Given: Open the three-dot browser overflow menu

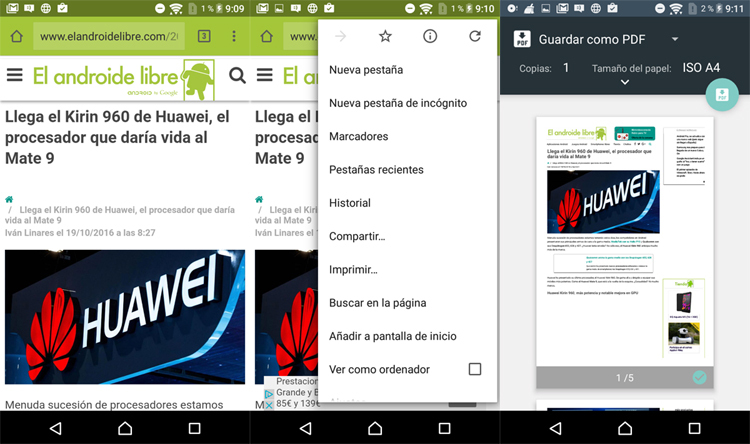Looking at the screenshot, I should (x=234, y=37).
